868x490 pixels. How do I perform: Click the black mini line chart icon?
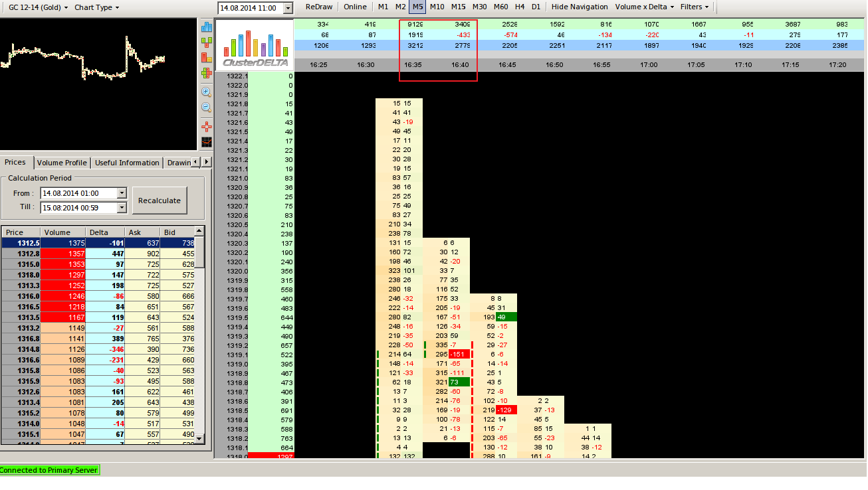point(207,141)
